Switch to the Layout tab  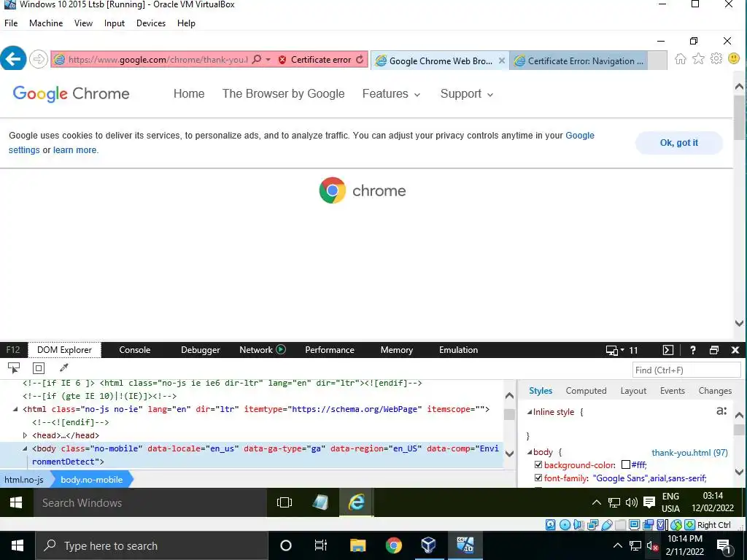[633, 391]
